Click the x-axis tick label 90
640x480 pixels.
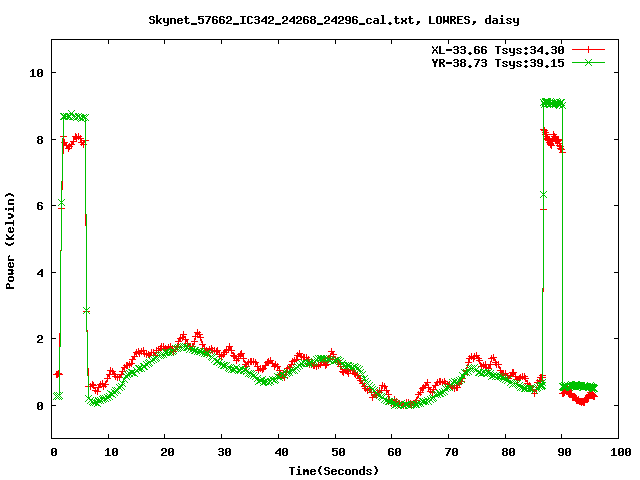(564, 452)
